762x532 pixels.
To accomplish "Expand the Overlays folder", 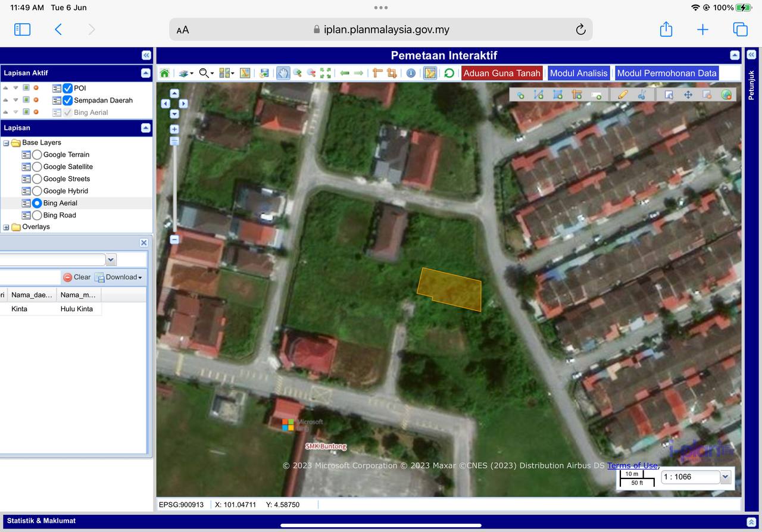I will [x=6, y=227].
